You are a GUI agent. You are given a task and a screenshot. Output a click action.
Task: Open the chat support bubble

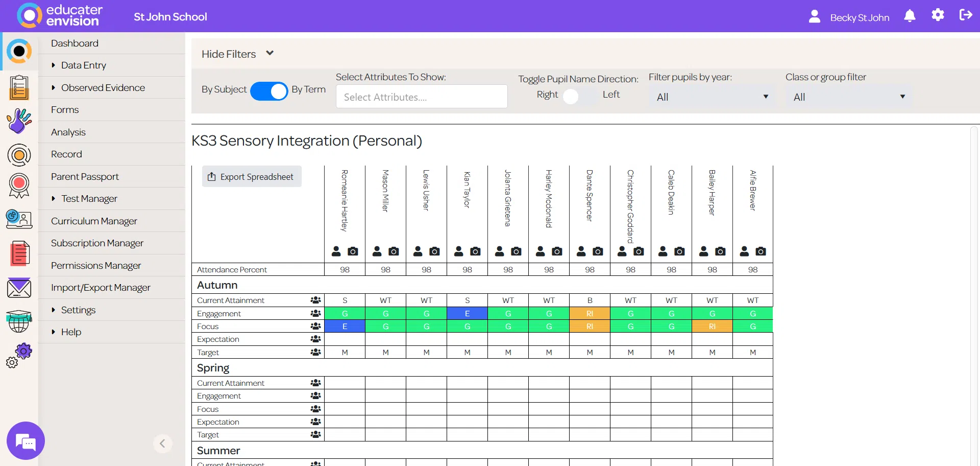(26, 441)
